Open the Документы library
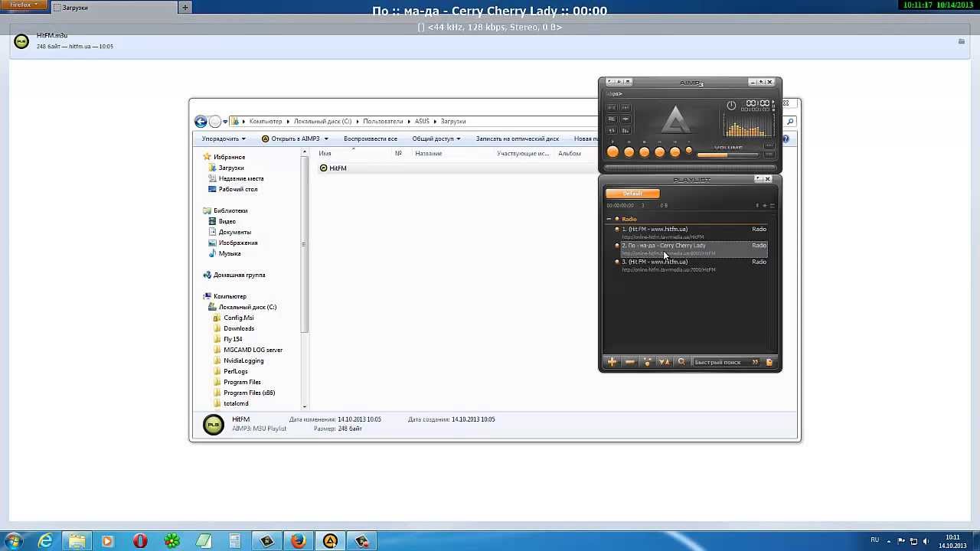 234,232
